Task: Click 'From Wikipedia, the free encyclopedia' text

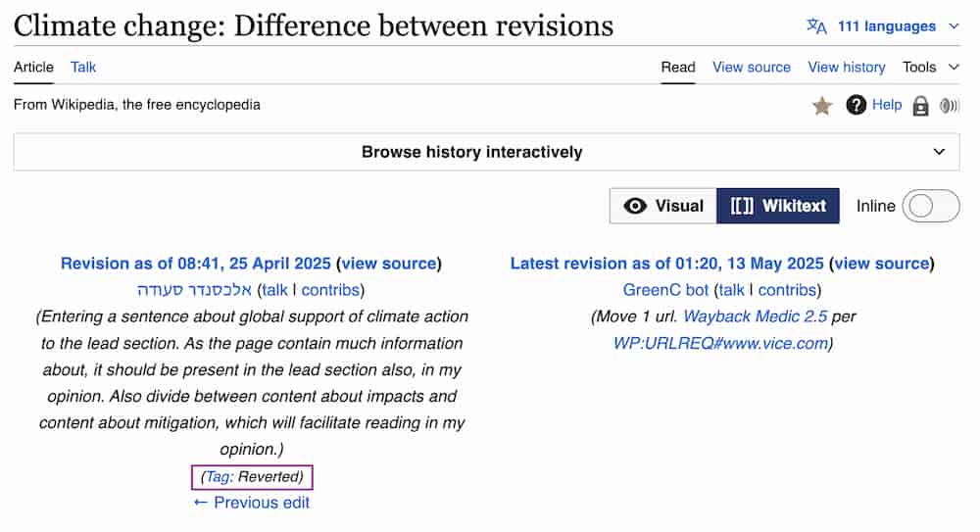Action: click(x=137, y=105)
